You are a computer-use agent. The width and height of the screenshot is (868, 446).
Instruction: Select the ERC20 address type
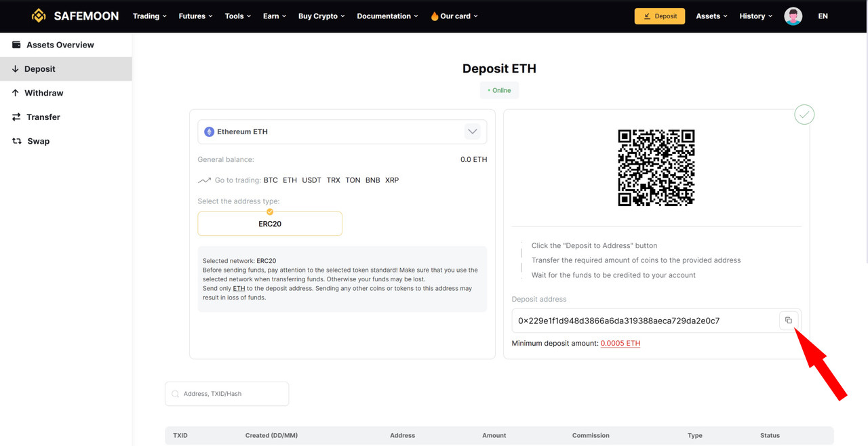pyautogui.click(x=270, y=224)
